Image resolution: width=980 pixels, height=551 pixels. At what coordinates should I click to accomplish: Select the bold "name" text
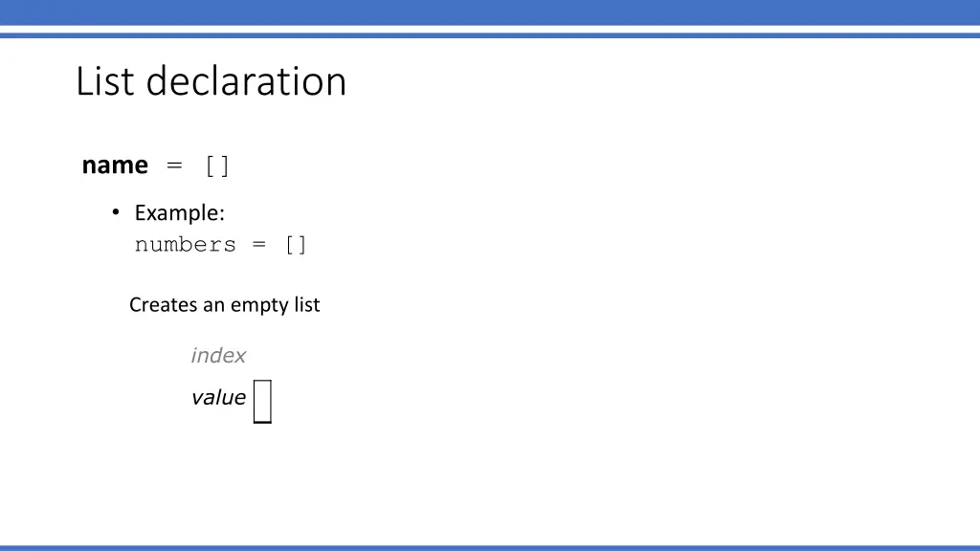point(115,165)
